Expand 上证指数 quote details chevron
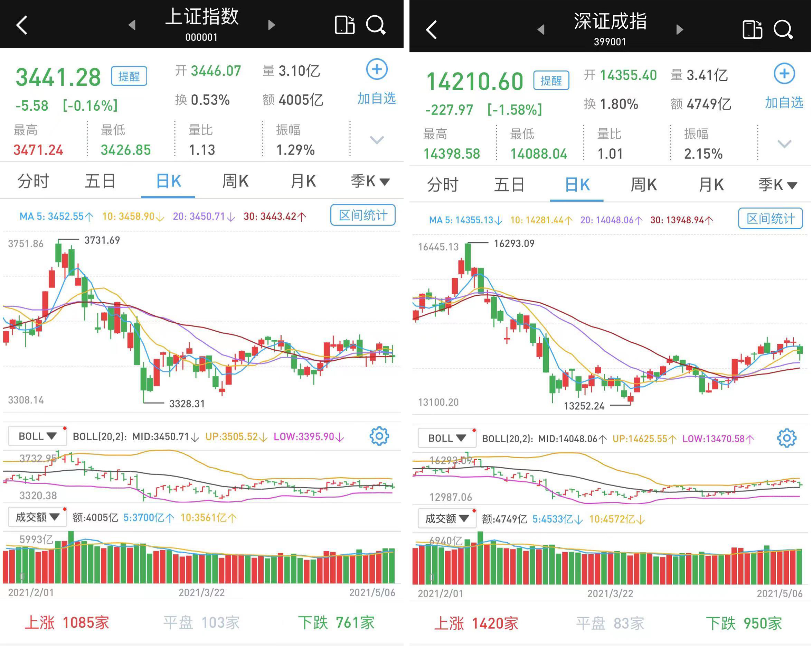 377,140
